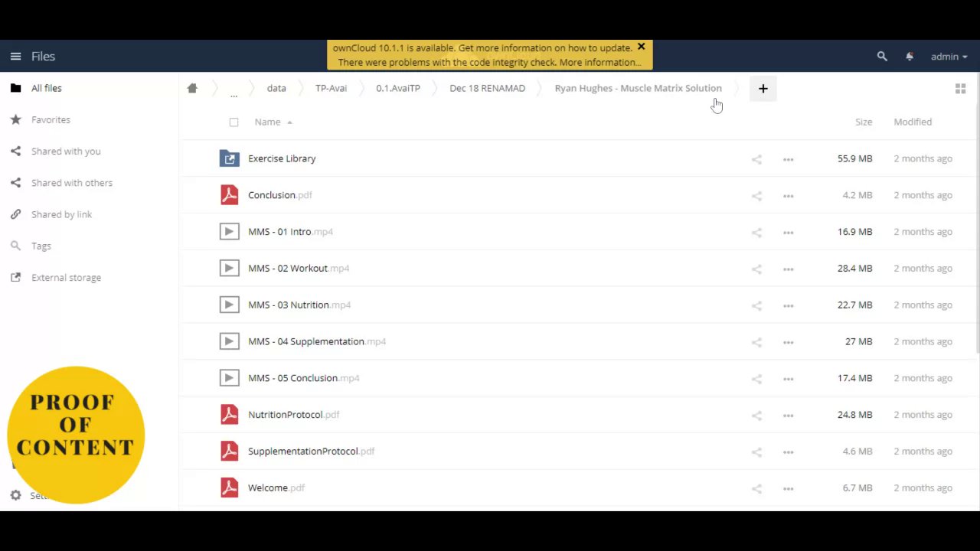Image resolution: width=980 pixels, height=551 pixels.
Task: Open more actions for MMS - 04 Supplementation.mp4
Action: tap(788, 342)
